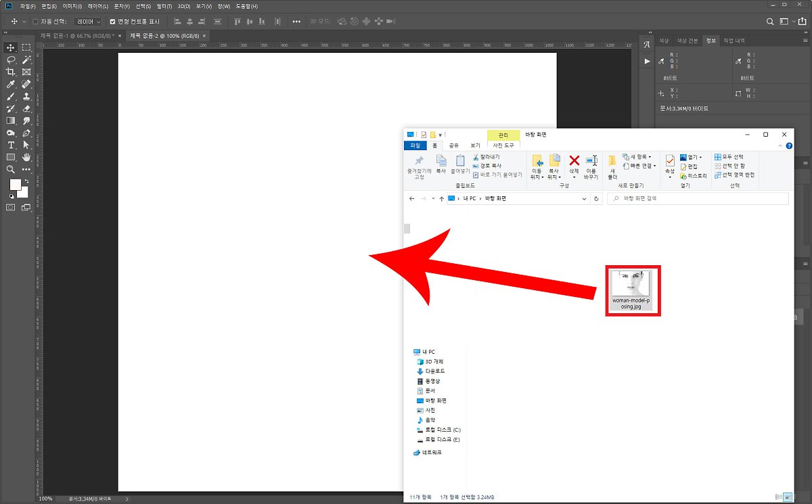
Task: Expand the Explorer address bar history dropdown
Action: [x=585, y=199]
